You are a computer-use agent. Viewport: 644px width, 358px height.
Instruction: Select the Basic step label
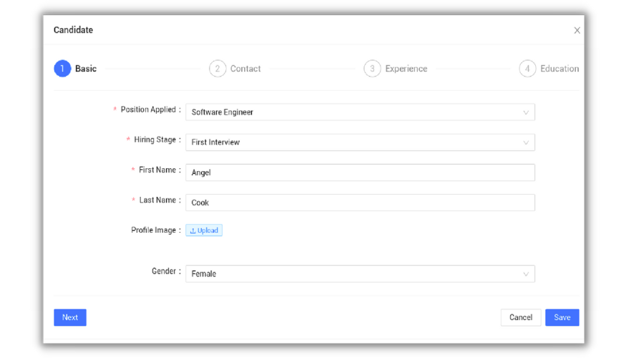pyautogui.click(x=86, y=69)
